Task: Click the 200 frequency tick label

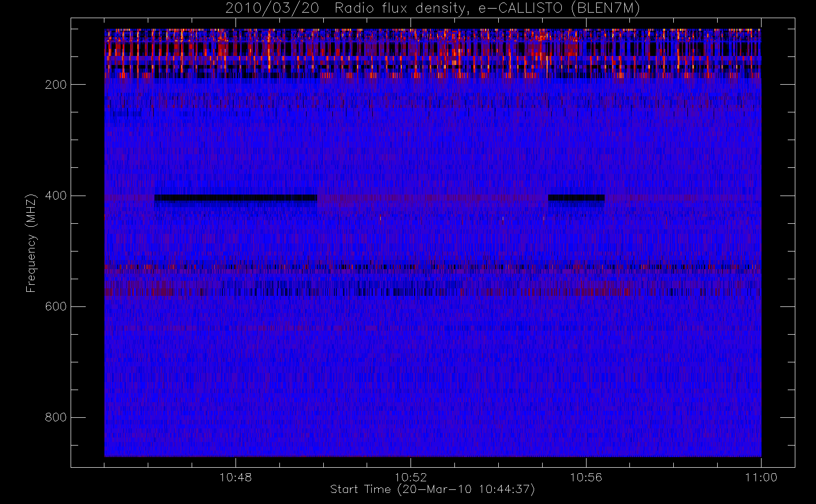Action: pyautogui.click(x=56, y=85)
